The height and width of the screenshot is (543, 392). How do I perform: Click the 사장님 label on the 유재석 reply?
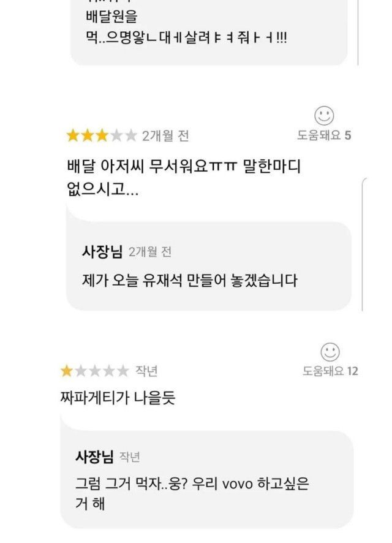102,251
